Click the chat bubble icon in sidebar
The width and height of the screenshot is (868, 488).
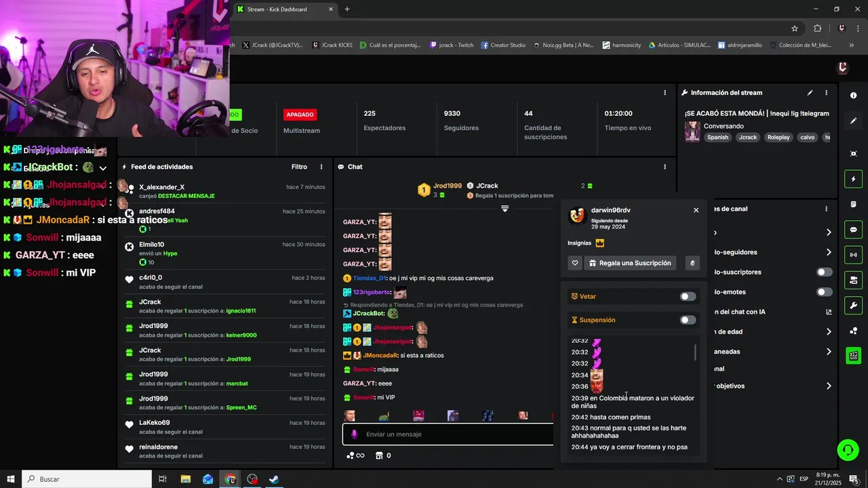(x=853, y=230)
